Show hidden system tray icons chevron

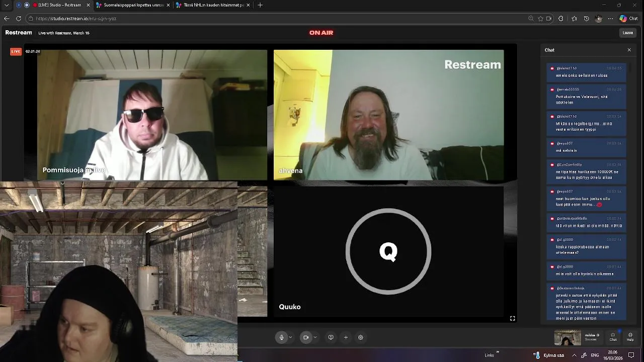[x=574, y=355]
